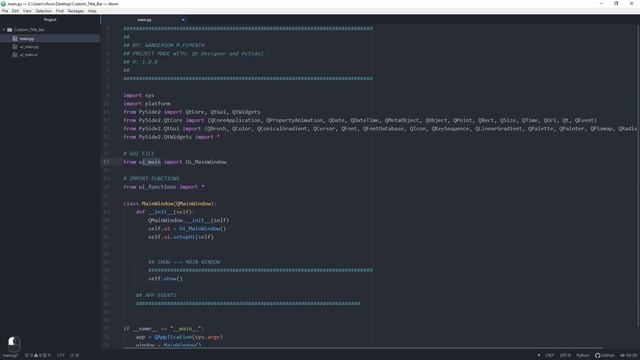The height and width of the screenshot is (360, 640).
Task: Select the Project panel header
Action: tap(50, 20)
